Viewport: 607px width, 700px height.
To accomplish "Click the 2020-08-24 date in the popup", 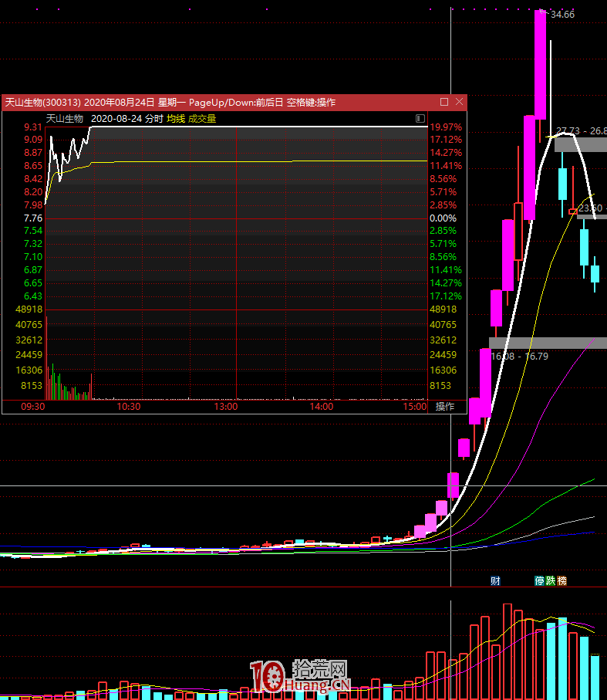I will pyautogui.click(x=116, y=119).
